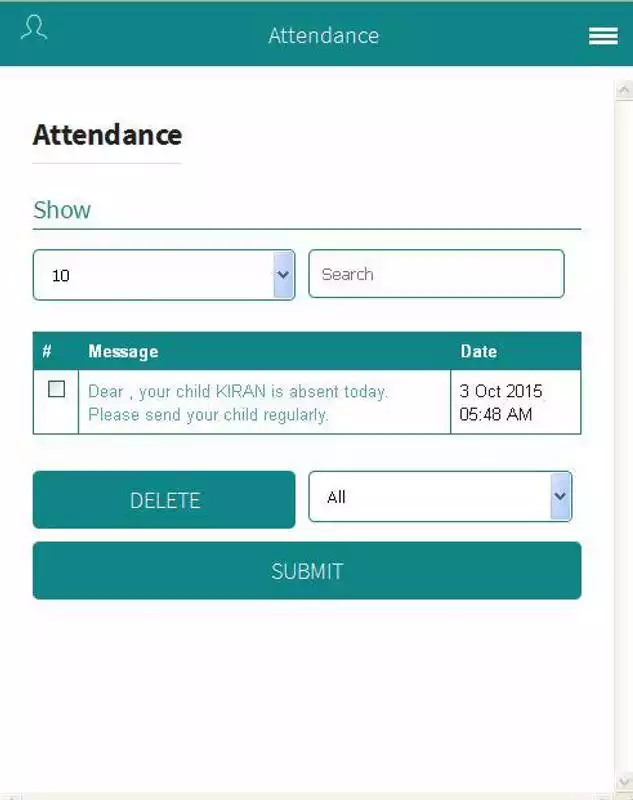Open the hamburger menu
Viewport: 633px width, 800px height.
[603, 36]
